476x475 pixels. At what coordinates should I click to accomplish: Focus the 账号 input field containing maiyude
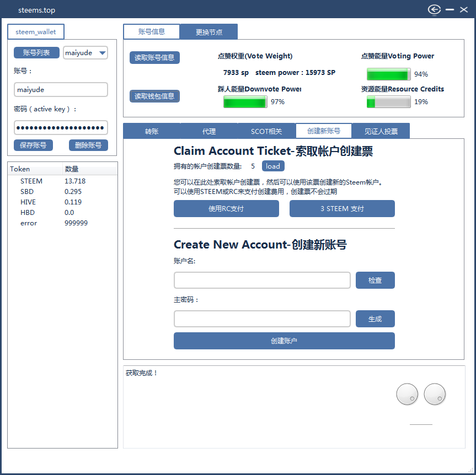[x=61, y=90]
